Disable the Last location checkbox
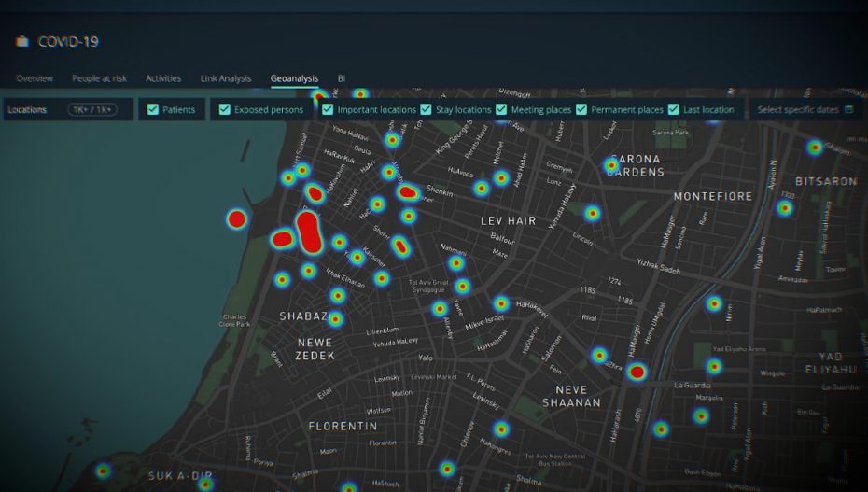The width and height of the screenshot is (868, 492). coord(674,110)
